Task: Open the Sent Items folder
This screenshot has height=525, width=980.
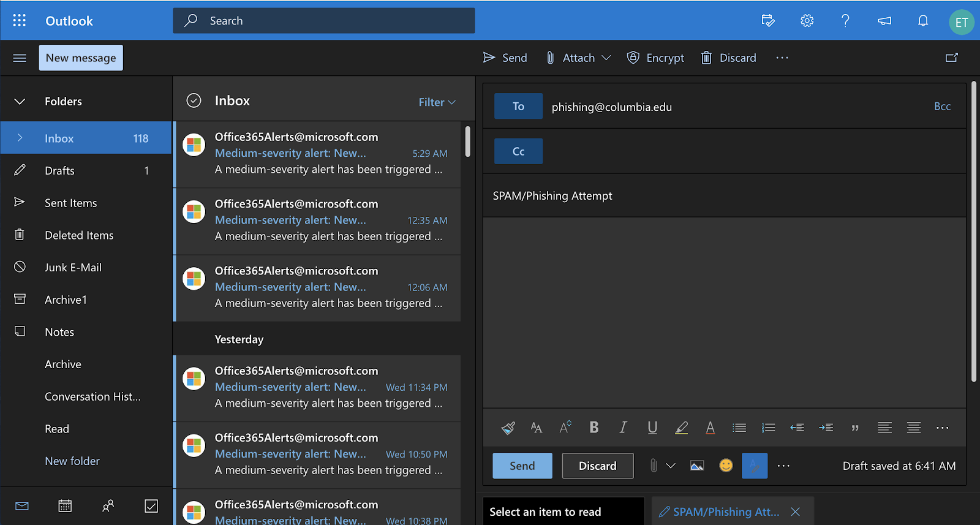Action: point(86,203)
